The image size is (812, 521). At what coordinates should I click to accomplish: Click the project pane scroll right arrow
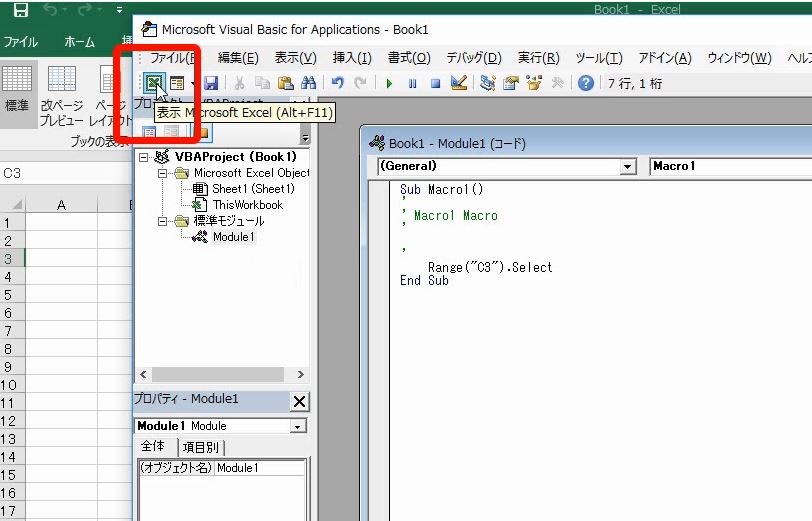pyautogui.click(x=300, y=374)
